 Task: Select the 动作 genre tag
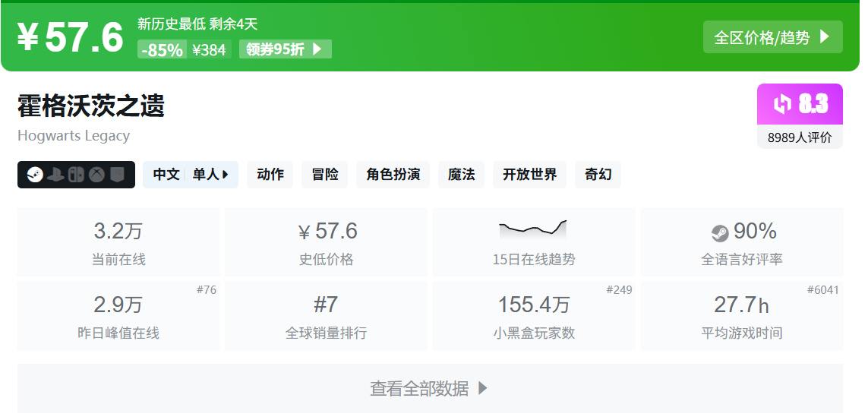[270, 175]
